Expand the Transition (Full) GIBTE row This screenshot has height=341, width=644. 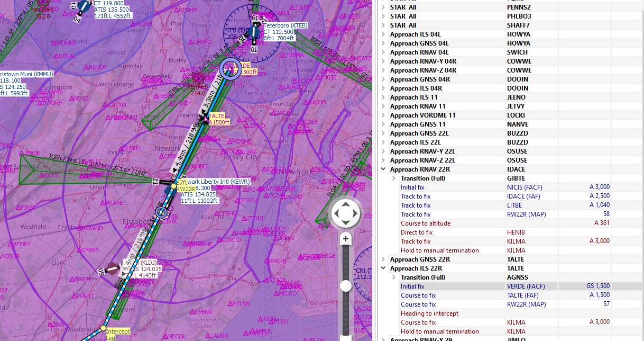393,178
